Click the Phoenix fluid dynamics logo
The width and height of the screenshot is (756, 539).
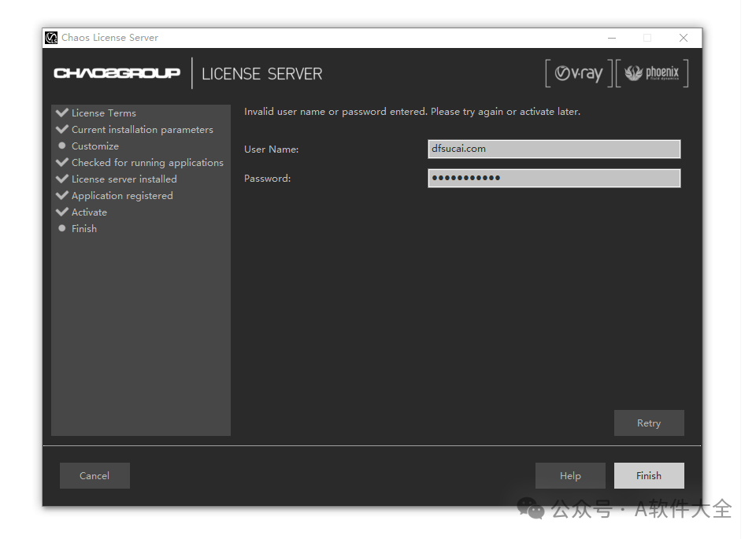click(x=652, y=73)
